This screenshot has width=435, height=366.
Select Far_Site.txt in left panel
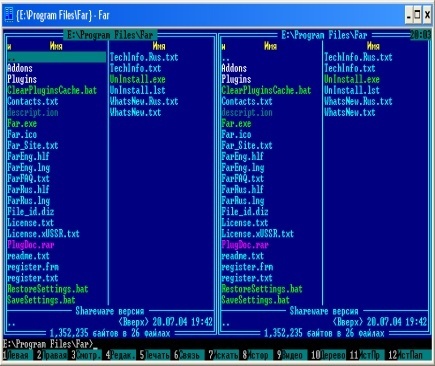click(33, 145)
